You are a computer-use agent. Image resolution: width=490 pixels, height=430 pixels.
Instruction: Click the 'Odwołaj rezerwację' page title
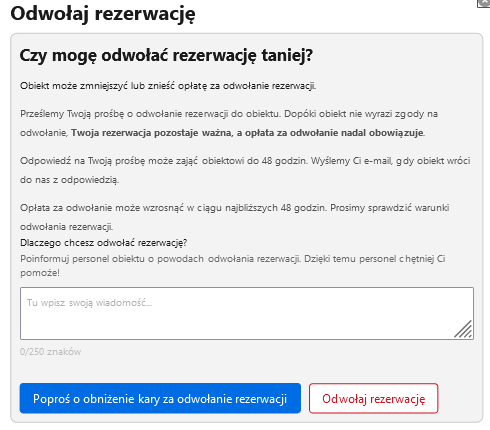coord(103,14)
